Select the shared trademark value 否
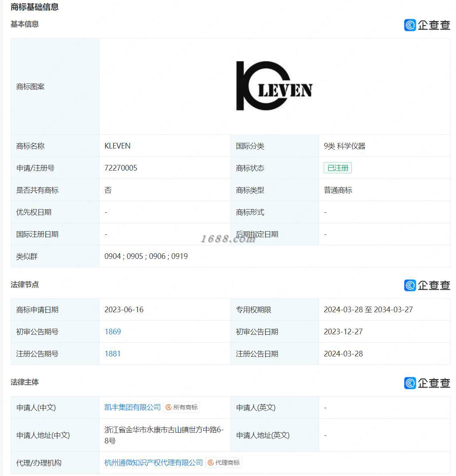456x476 pixels. (x=108, y=190)
